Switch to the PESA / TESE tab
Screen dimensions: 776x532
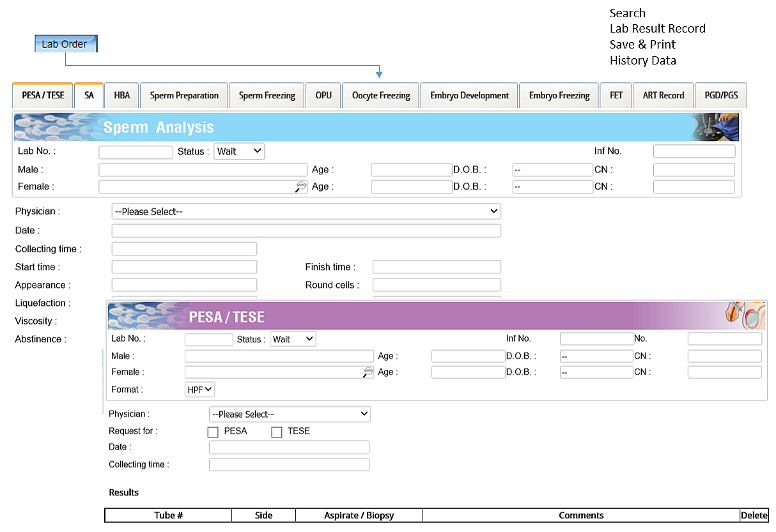(43, 95)
